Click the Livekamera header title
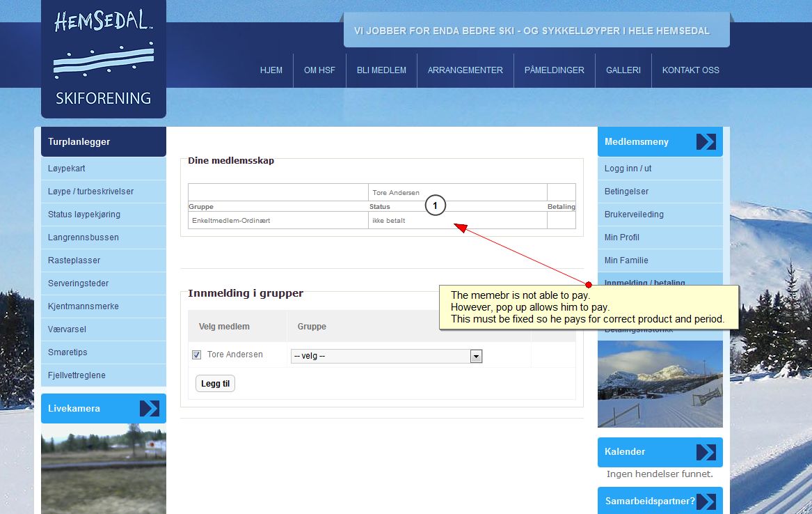 74,408
